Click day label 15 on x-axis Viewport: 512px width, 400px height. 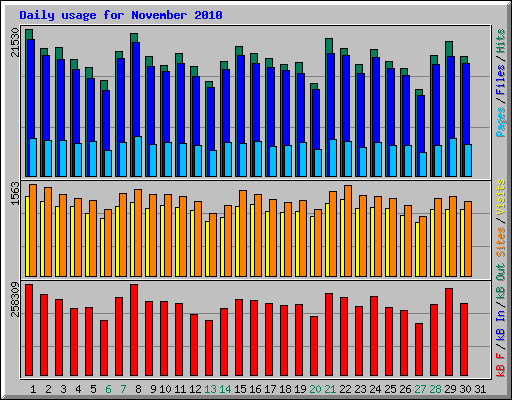pos(240,389)
